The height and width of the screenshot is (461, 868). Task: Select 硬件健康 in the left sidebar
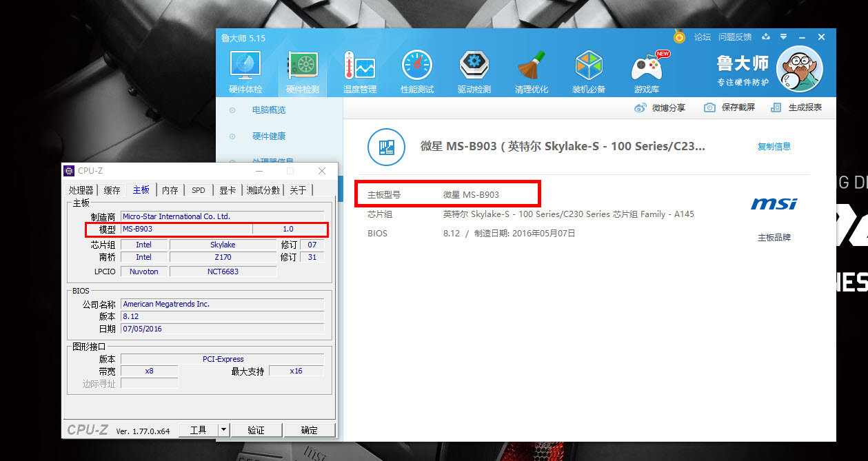268,136
